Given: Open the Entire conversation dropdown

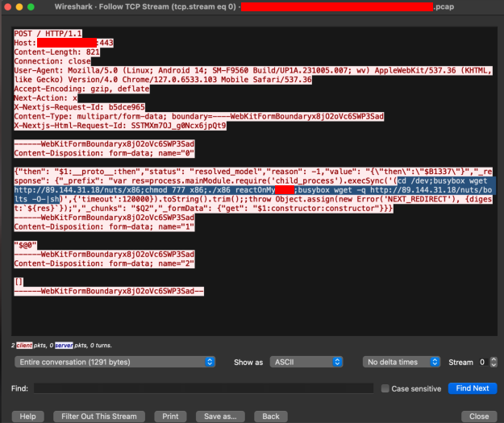Looking at the screenshot, I should 117,362.
